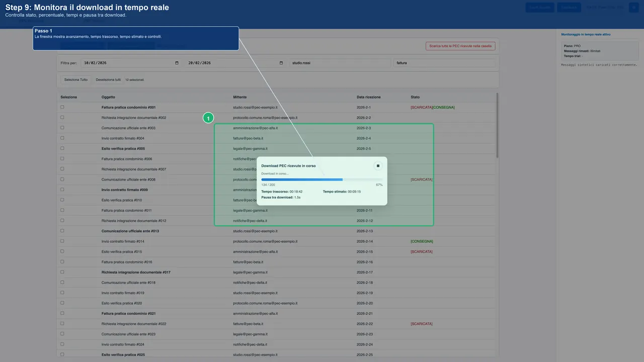Viewport: 644px width, 362px height.
Task: Open the Monitoraggio in tempo reale attivo link
Action: pos(586,34)
